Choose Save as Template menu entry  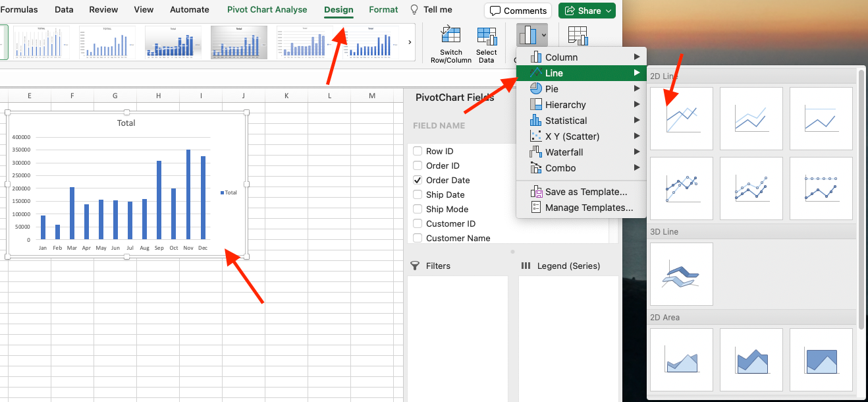pos(582,192)
